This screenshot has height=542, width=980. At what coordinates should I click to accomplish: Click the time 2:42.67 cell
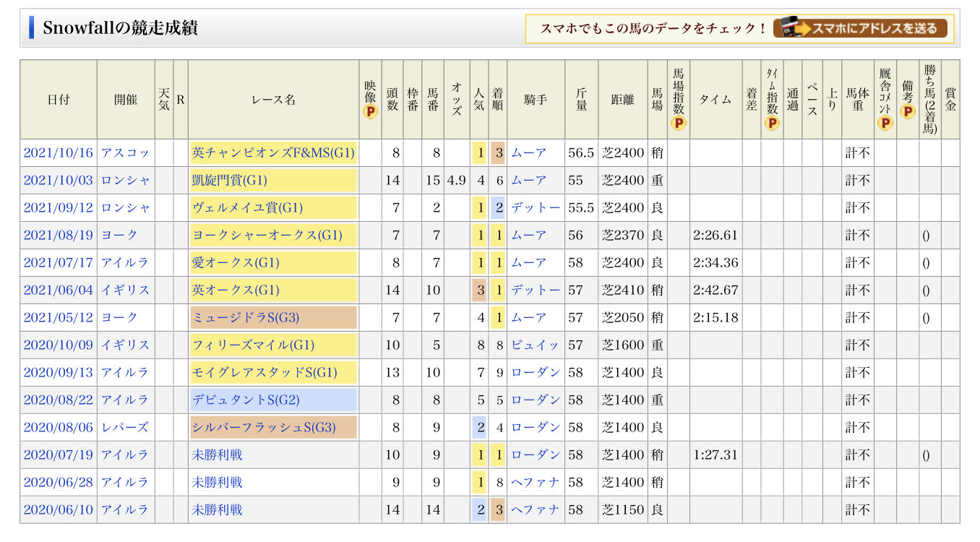715,291
